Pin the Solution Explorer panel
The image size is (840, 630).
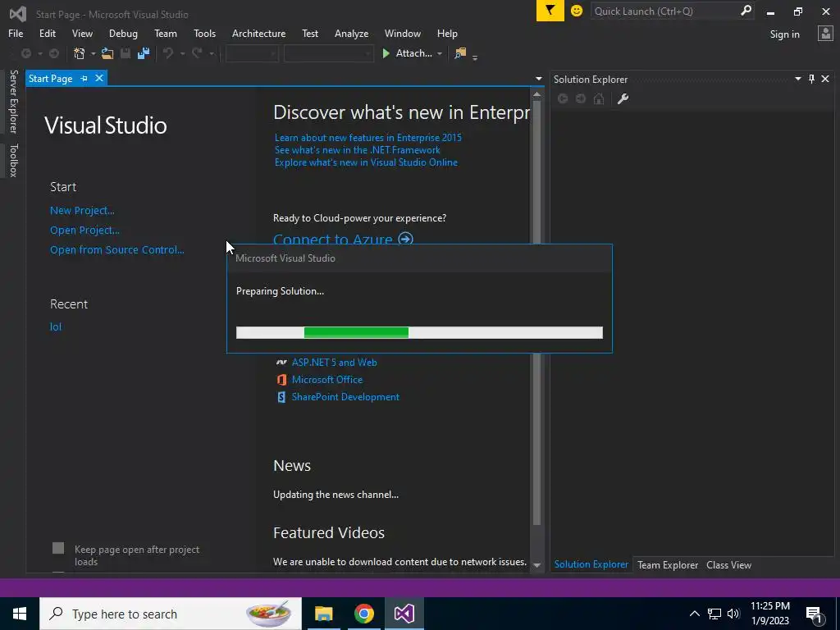coord(811,79)
